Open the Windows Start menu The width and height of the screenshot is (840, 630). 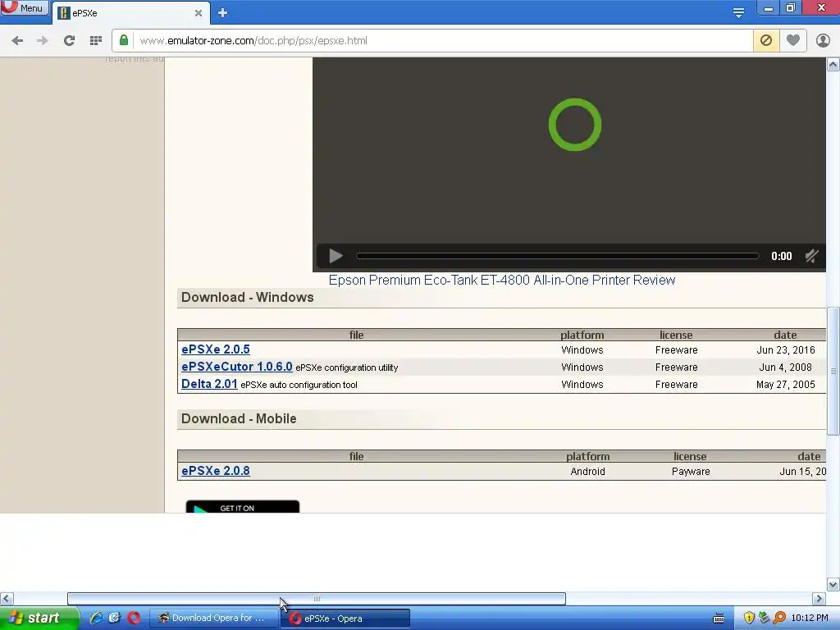pyautogui.click(x=39, y=619)
